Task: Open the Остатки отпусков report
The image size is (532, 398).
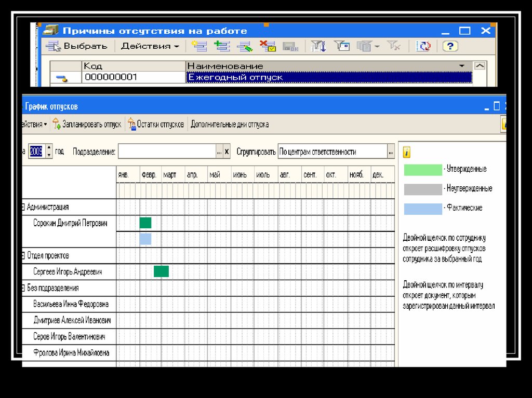Action: click(x=156, y=125)
